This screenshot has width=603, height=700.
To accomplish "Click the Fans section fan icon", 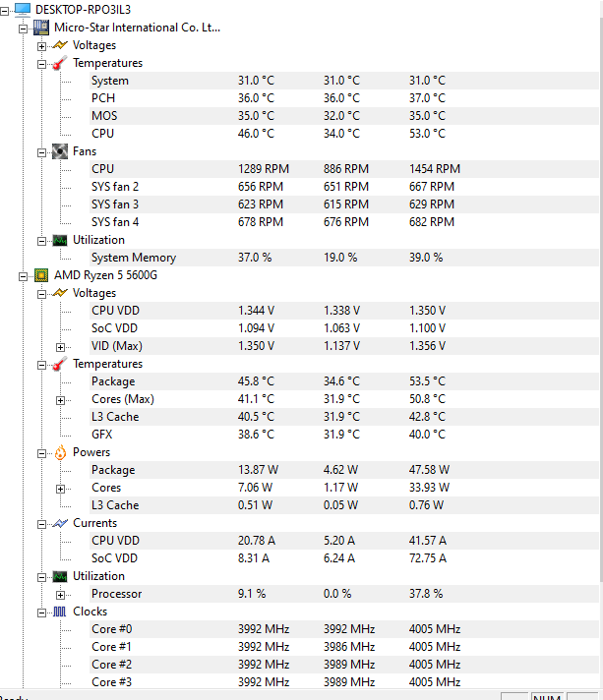I will [60, 151].
